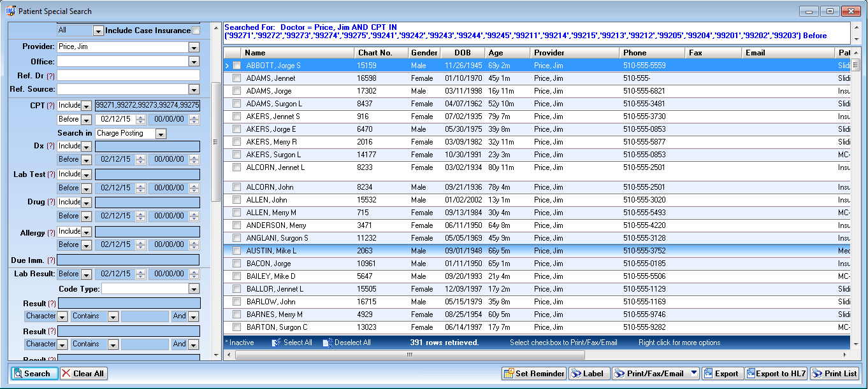Click the spinner on the Lab Result 00/00/00 date
The width and height of the screenshot is (868, 389).
(x=195, y=274)
